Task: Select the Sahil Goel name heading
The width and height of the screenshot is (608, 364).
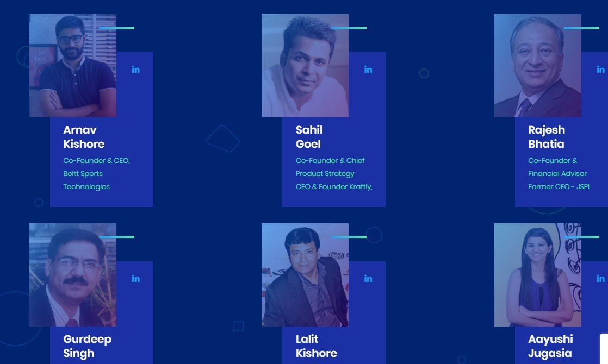Action: coord(309,137)
